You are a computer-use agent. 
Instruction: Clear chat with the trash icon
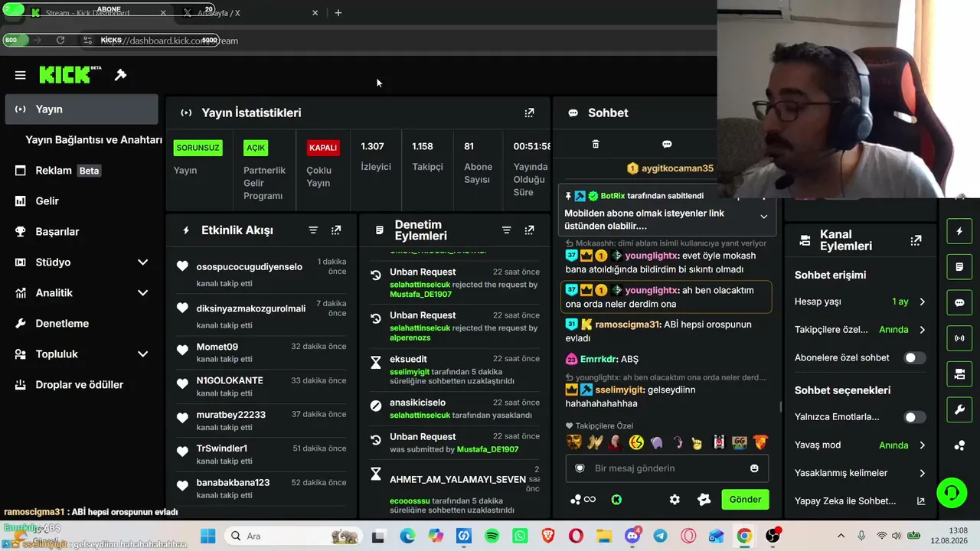click(596, 144)
